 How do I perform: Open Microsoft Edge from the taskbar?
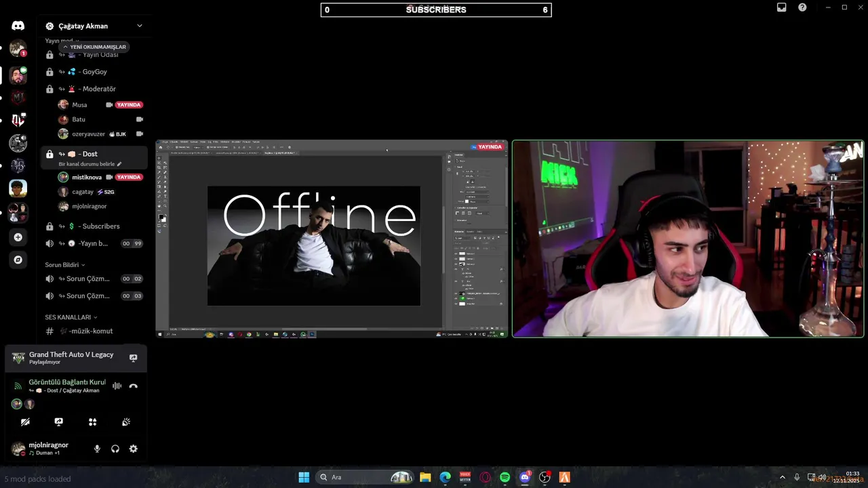445,477
